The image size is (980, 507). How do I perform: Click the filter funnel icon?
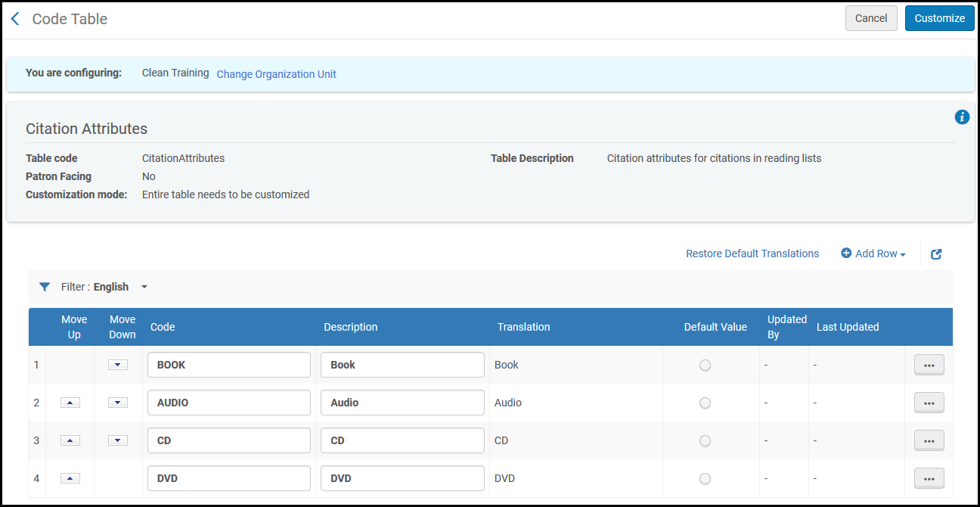pyautogui.click(x=45, y=287)
